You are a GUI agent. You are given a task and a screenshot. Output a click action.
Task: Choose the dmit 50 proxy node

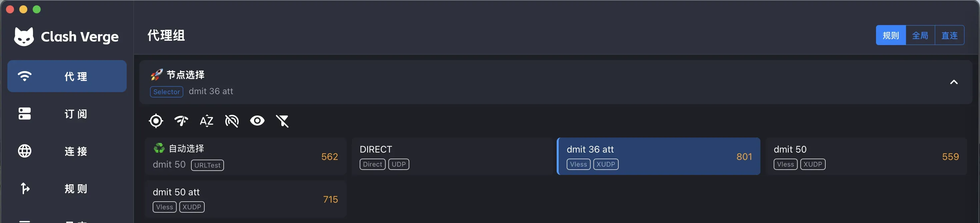point(866,156)
